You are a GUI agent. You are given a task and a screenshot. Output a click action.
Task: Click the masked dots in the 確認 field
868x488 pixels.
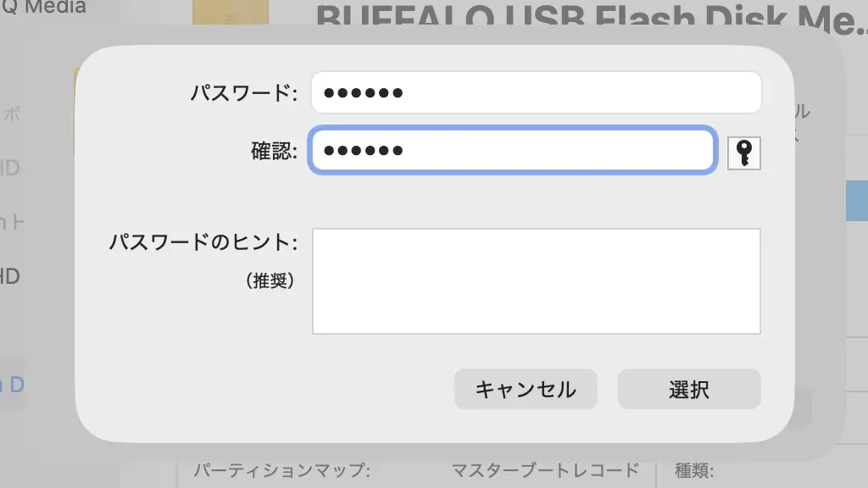tap(364, 151)
